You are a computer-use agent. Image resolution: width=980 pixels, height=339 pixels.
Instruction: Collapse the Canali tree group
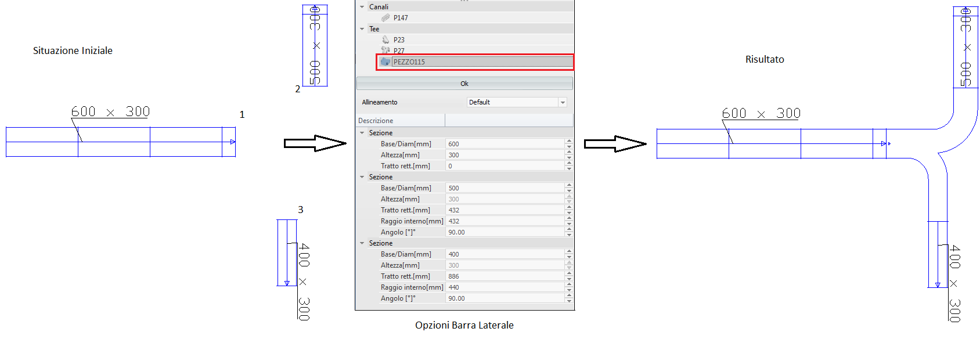pos(362,7)
